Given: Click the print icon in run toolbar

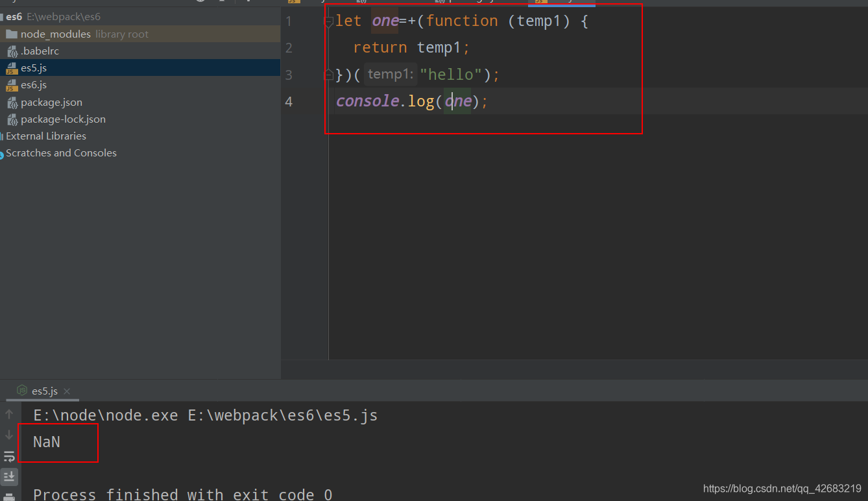Looking at the screenshot, I should coord(9,496).
